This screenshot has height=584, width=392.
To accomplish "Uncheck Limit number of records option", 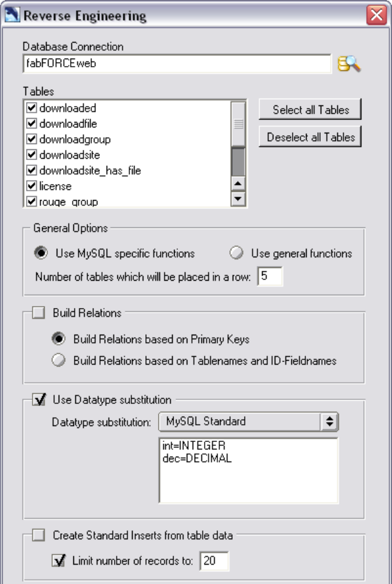I will (58, 561).
